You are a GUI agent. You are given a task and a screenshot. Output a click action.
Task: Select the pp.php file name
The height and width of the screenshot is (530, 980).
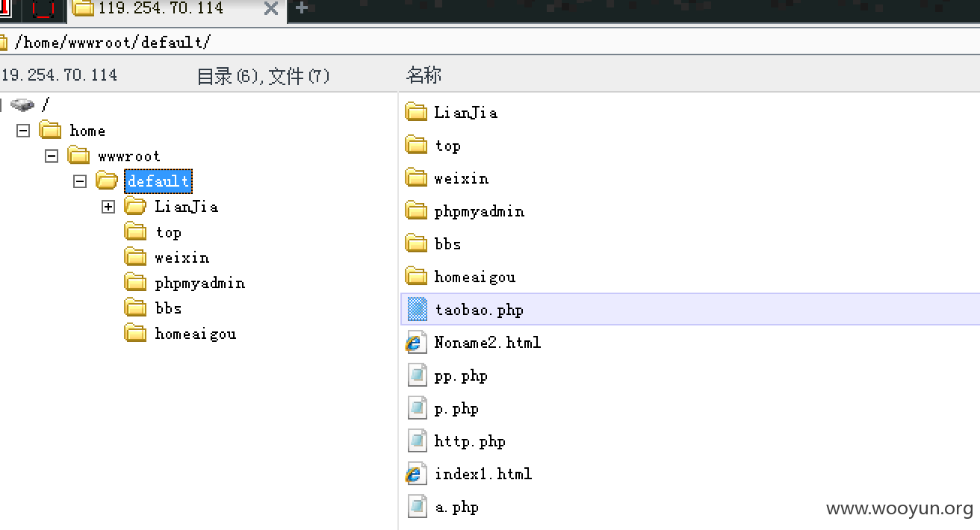pyautogui.click(x=461, y=375)
